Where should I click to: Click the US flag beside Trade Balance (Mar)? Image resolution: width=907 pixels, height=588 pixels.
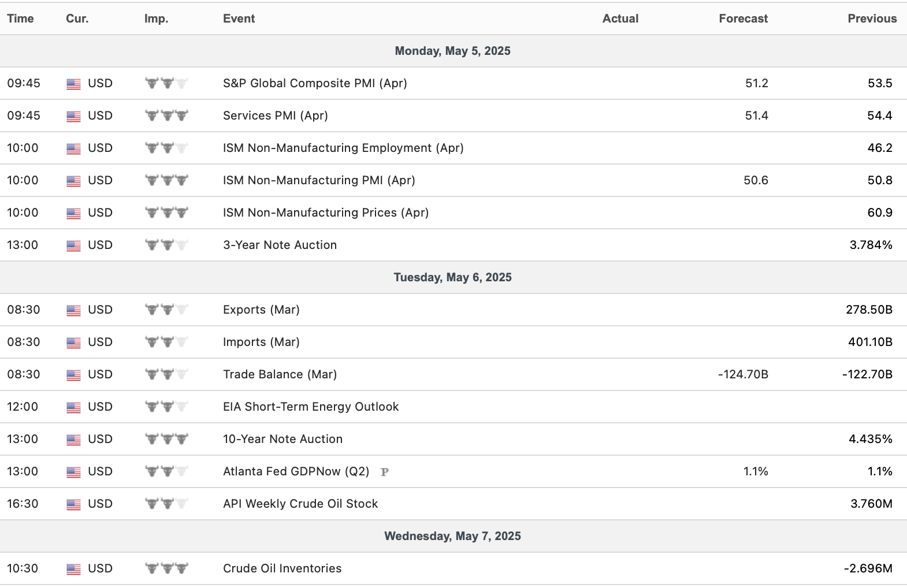point(73,375)
